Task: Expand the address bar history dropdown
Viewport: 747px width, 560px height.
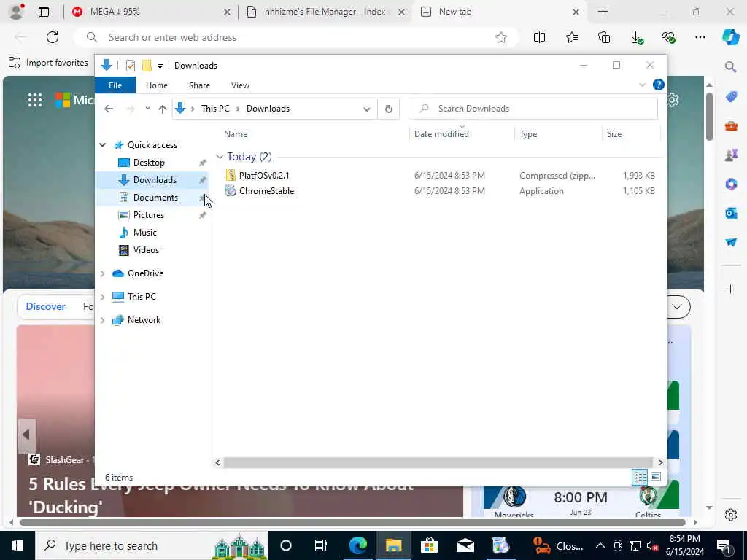Action: click(366, 109)
